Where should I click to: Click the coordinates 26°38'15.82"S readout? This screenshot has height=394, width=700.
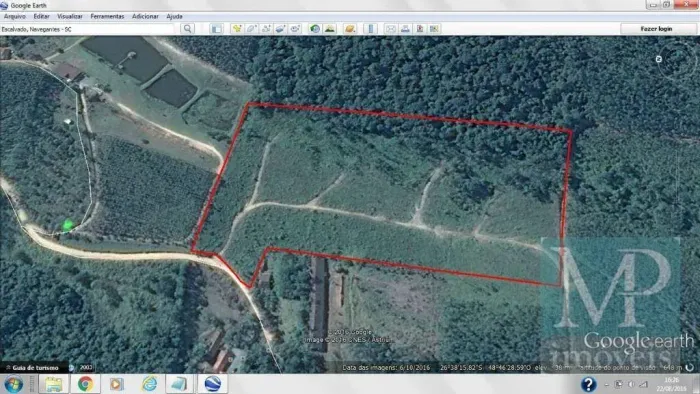[x=462, y=367]
